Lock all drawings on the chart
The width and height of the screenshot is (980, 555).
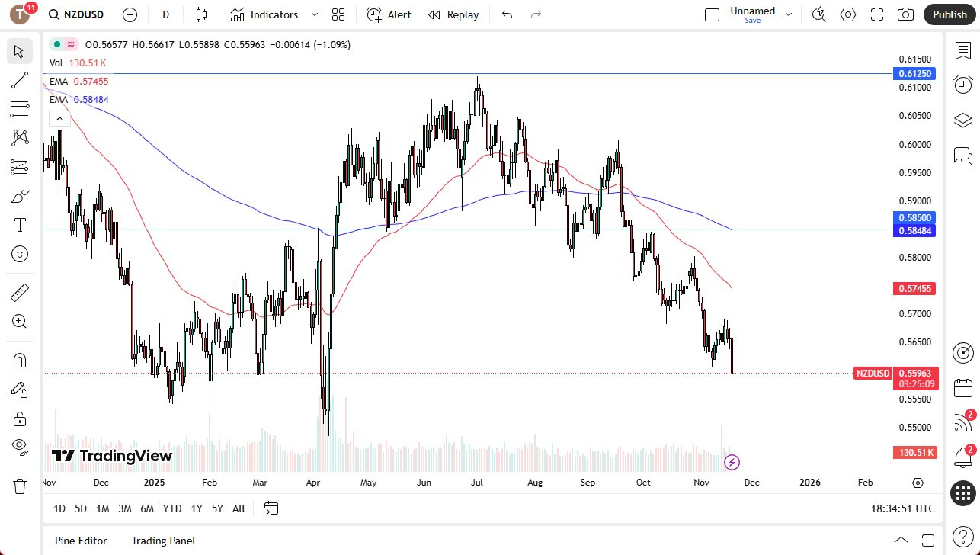[19, 419]
